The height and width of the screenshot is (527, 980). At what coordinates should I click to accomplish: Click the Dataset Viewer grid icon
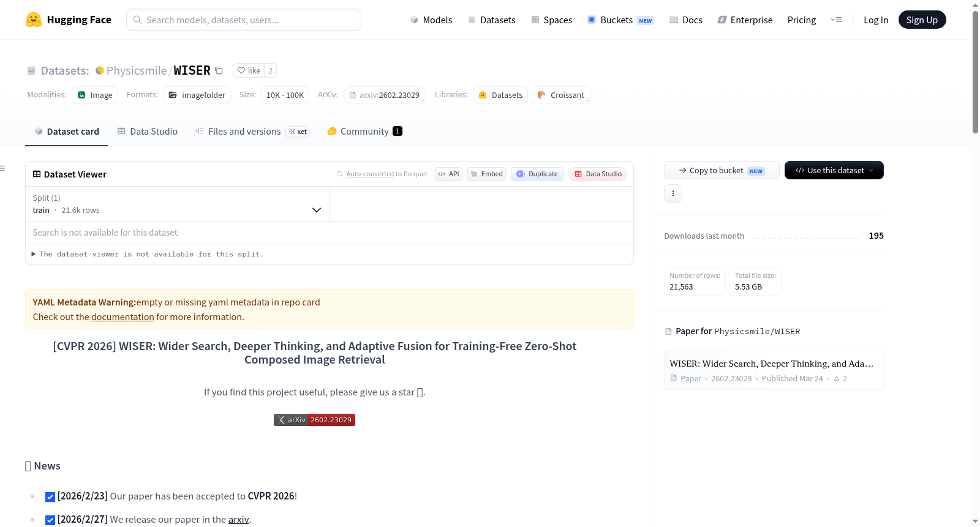point(37,174)
